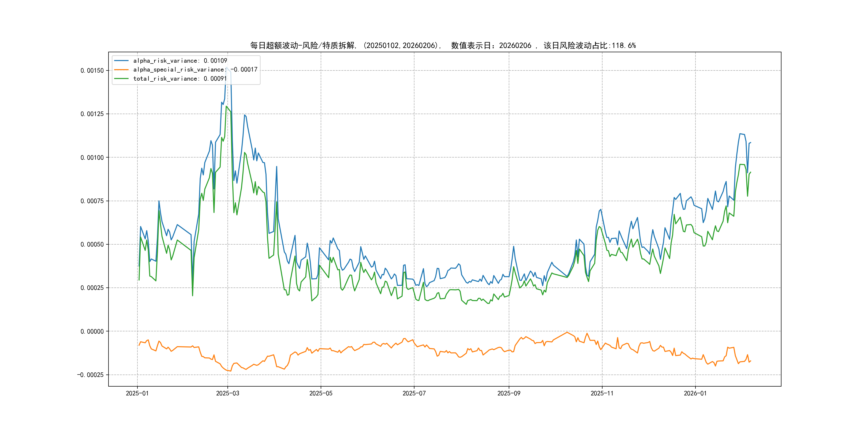Click blue alpha_risk_variance legend line swatch

[x=121, y=61]
